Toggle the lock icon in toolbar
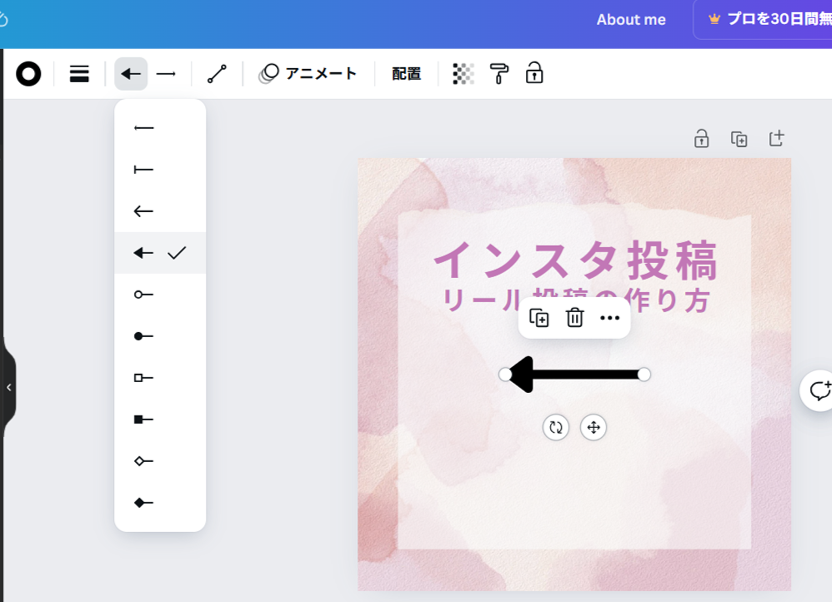The width and height of the screenshot is (832, 602). click(535, 73)
